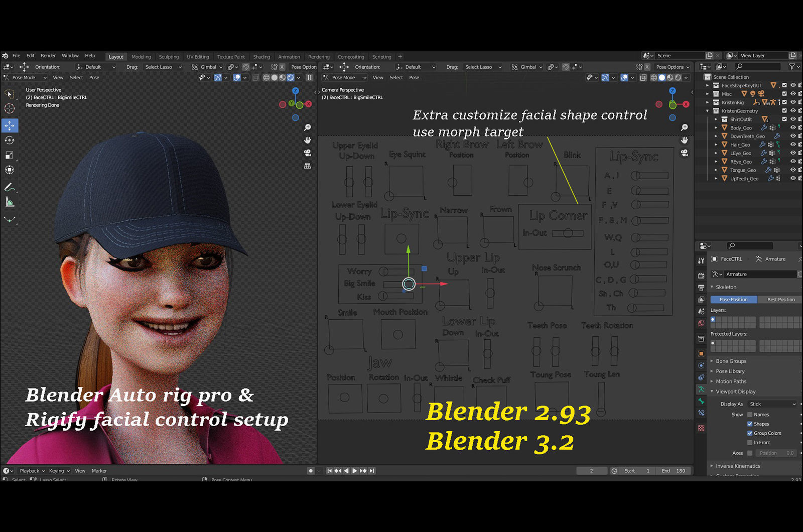This screenshot has width=803, height=532.
Task: Expand the ShirtOutfit collection
Action: 716,119
